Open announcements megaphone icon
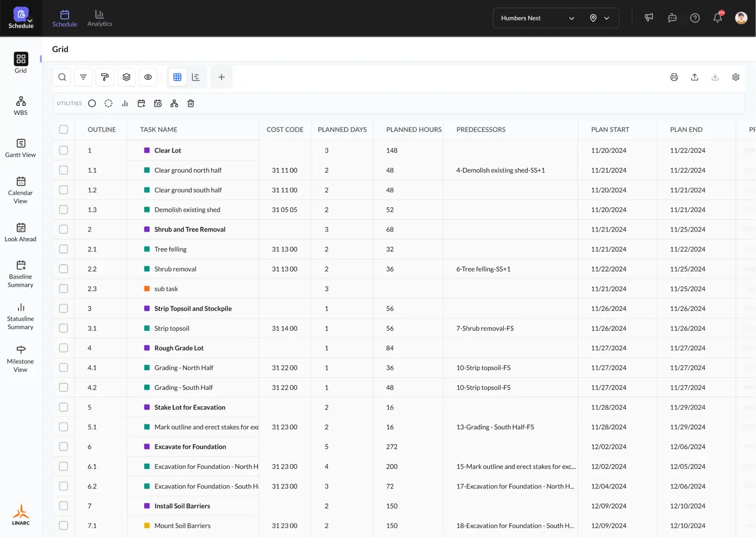The width and height of the screenshot is (756, 537). (x=649, y=18)
